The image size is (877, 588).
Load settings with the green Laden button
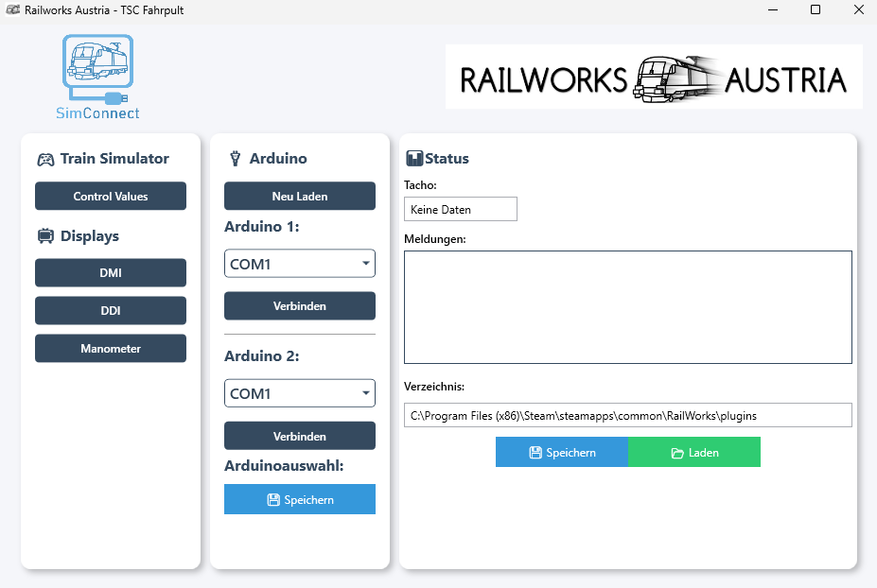(694, 452)
